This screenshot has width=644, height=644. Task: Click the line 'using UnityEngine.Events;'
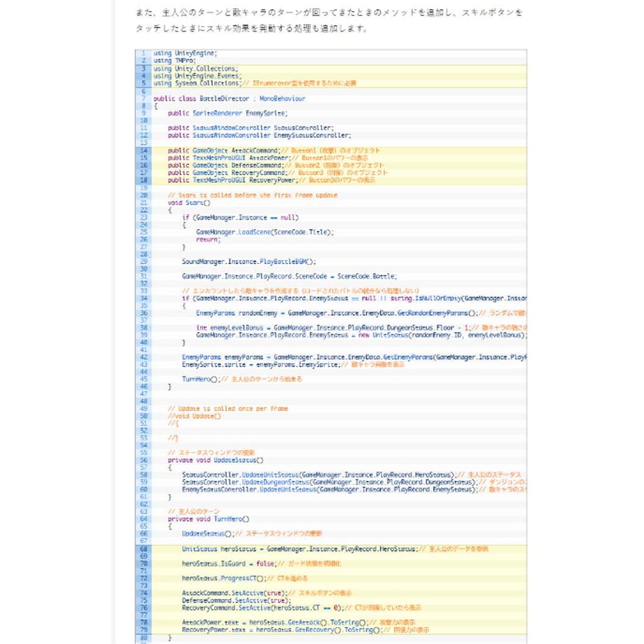[197, 76]
